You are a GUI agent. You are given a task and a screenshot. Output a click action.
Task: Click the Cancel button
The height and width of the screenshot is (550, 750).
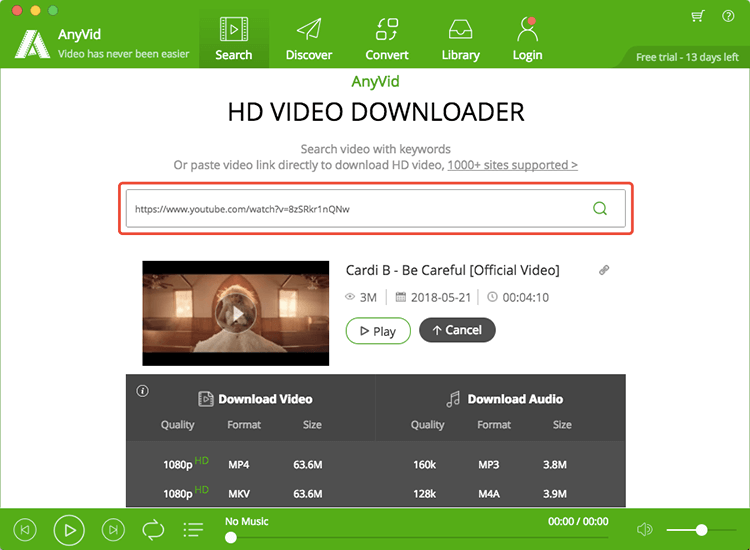pyautogui.click(x=457, y=330)
